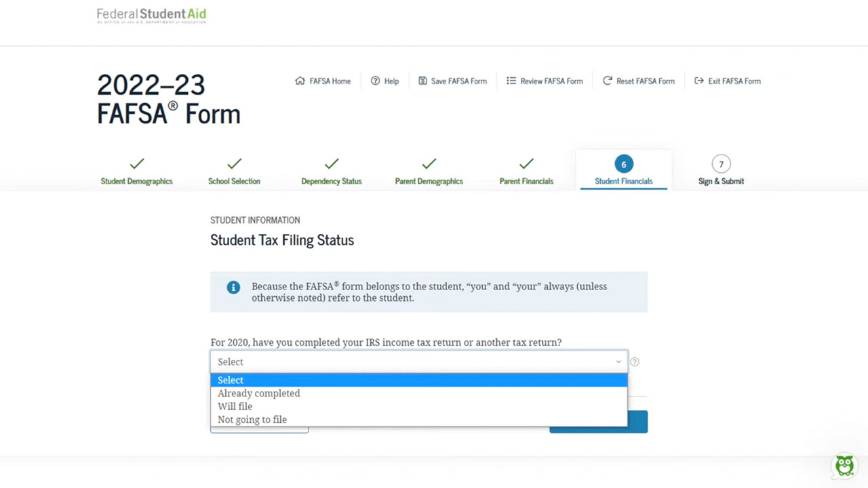Click the highlighted Select entry in the list
The height and width of the screenshot is (488, 868).
230,380
